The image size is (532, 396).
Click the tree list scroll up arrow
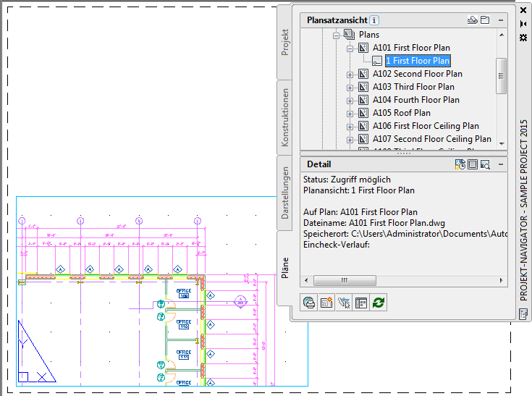[502, 35]
